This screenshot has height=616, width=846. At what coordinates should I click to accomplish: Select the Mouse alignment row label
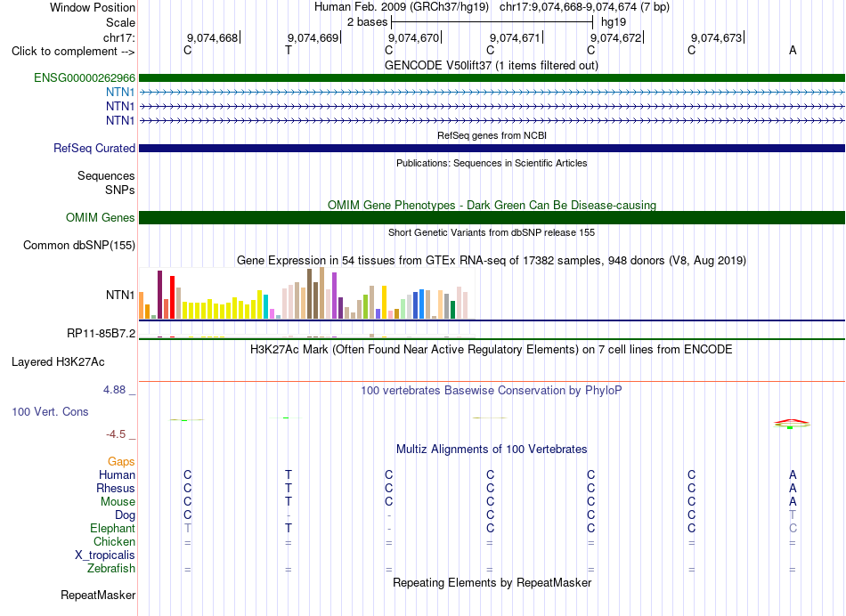pos(118,502)
